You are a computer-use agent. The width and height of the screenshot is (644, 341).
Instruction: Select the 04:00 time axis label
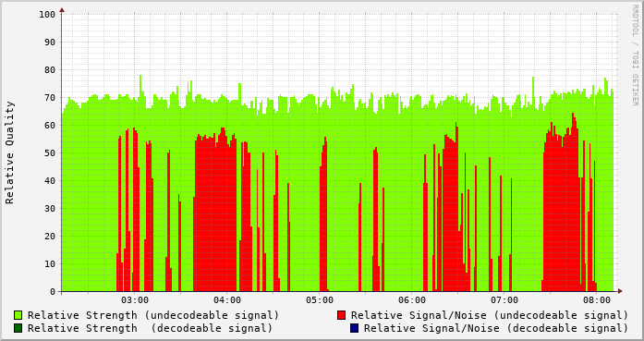pos(227,300)
